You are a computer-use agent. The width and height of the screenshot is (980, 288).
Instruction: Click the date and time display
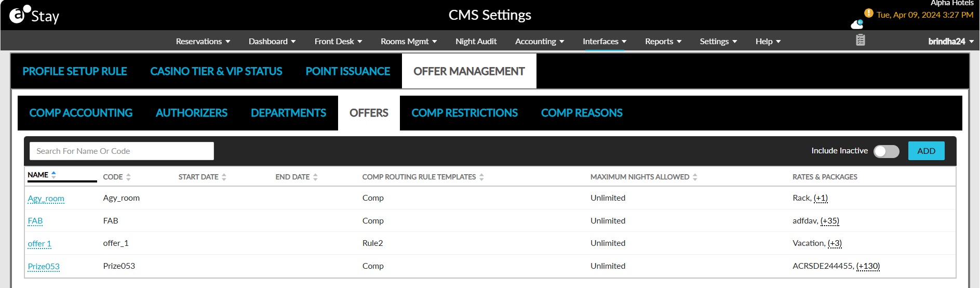[x=925, y=15]
